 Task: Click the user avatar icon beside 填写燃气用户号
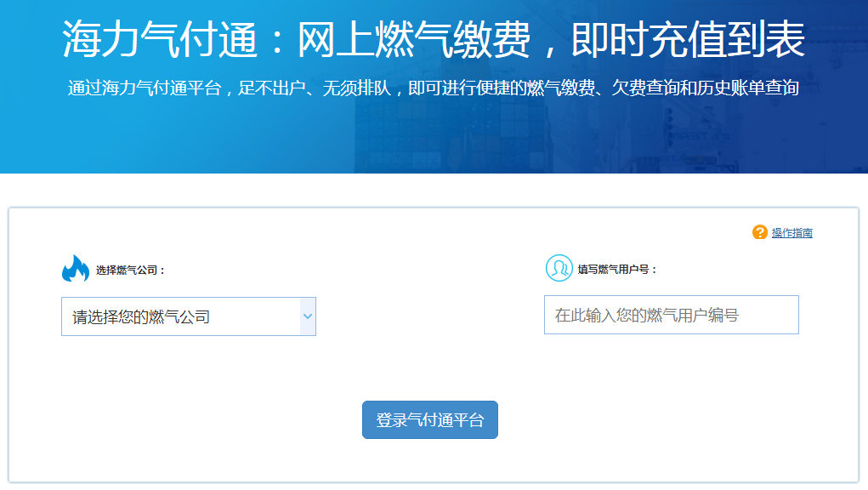(x=559, y=268)
